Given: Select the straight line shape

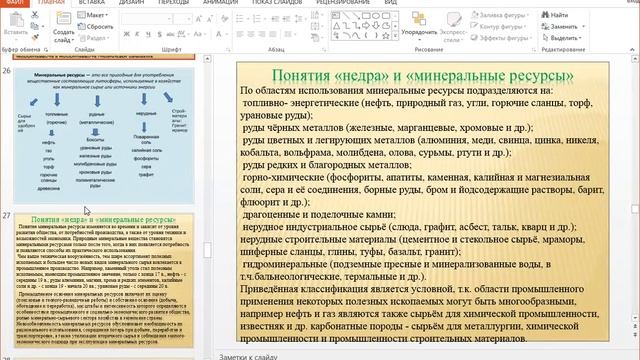Looking at the screenshot, I should tap(346, 16).
